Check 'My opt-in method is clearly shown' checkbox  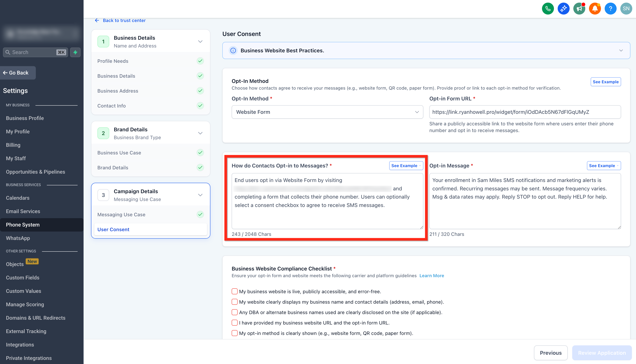(x=234, y=333)
